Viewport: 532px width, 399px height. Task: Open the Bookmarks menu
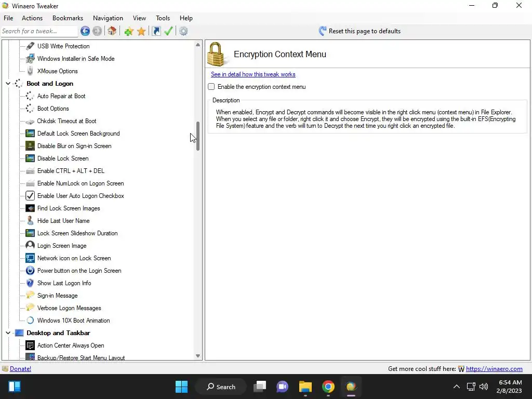point(68,18)
